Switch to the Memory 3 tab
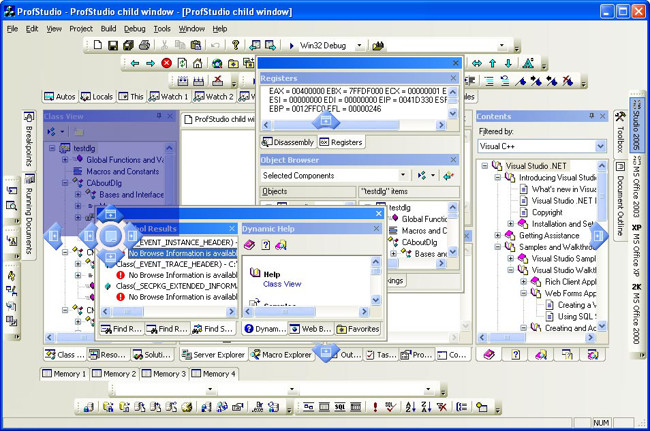Image resolution: width=650 pixels, height=431 pixels. [x=164, y=374]
